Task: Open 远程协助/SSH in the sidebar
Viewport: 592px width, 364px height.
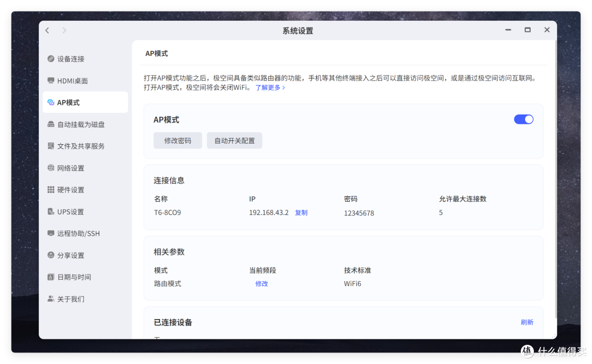Action: point(86,234)
